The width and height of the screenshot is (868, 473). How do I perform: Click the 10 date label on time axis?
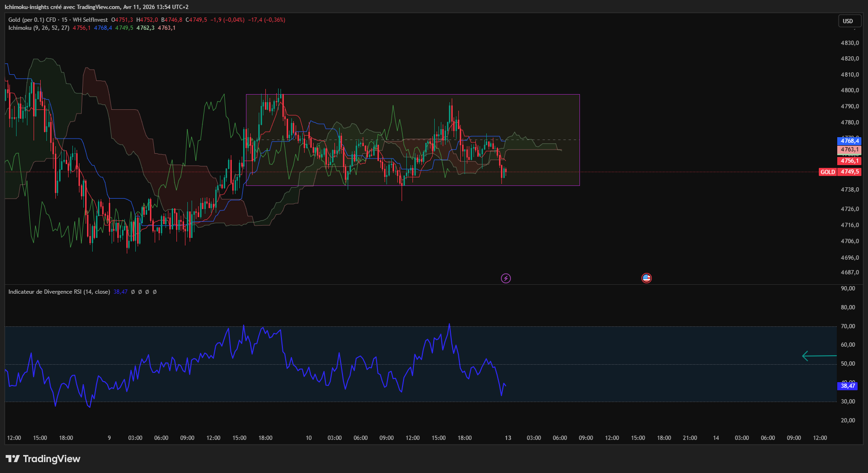click(x=308, y=438)
